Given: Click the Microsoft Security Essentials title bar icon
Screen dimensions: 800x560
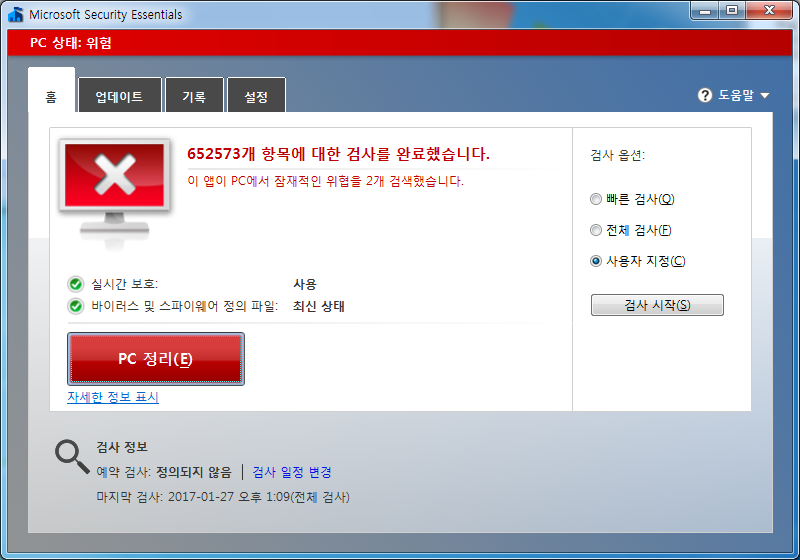Looking at the screenshot, I should coord(15,15).
